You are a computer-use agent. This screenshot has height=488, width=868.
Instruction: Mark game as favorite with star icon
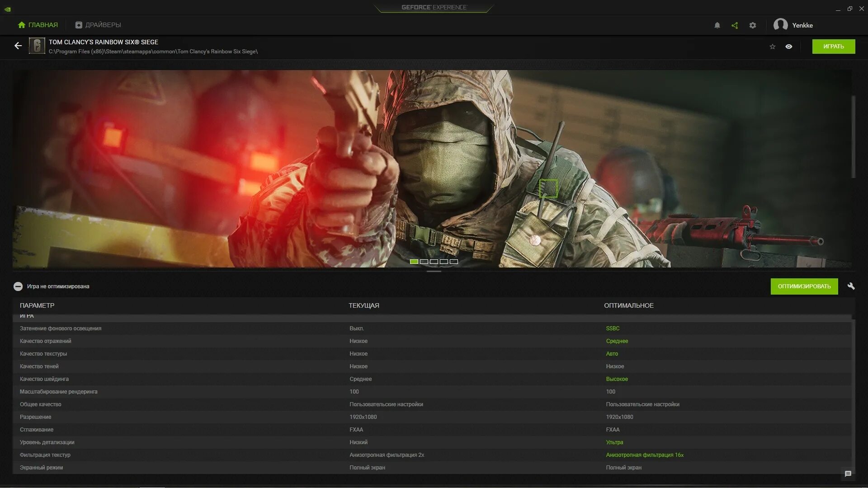(x=773, y=47)
